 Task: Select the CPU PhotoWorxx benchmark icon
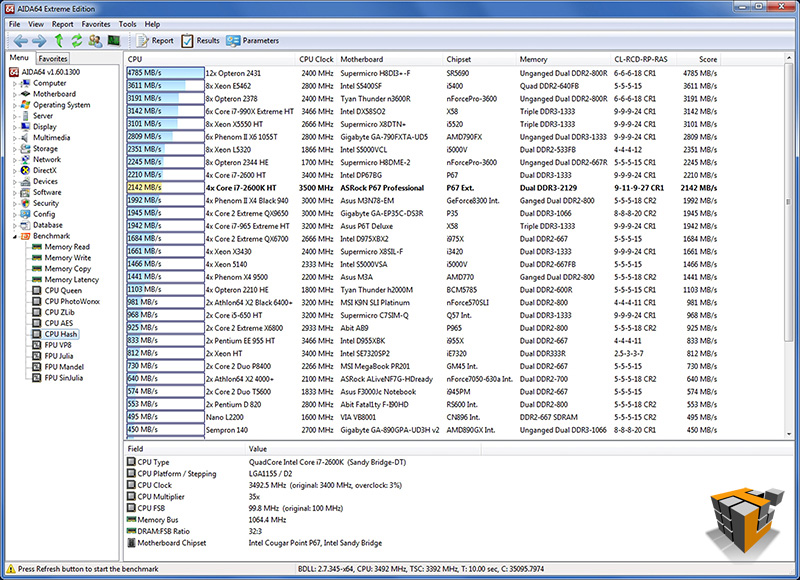pos(37,301)
